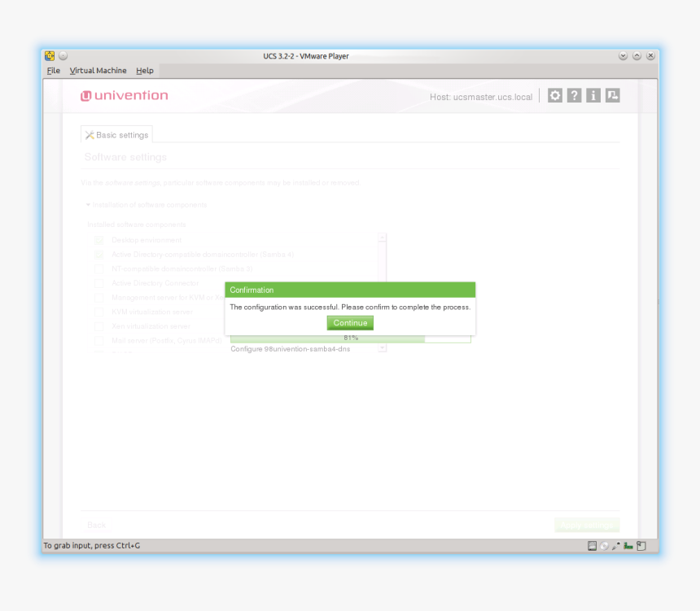Toggle Xen virtualization server checkbox

pos(99,326)
